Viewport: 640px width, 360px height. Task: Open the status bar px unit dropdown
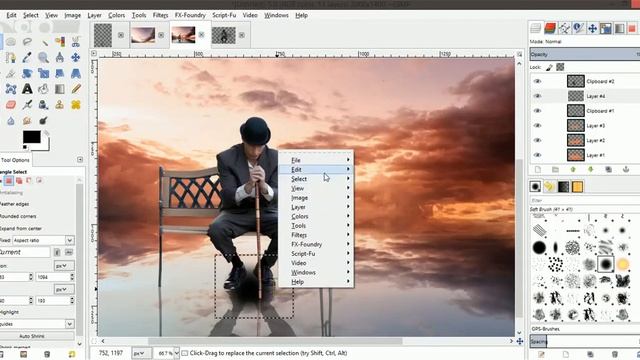point(141,353)
